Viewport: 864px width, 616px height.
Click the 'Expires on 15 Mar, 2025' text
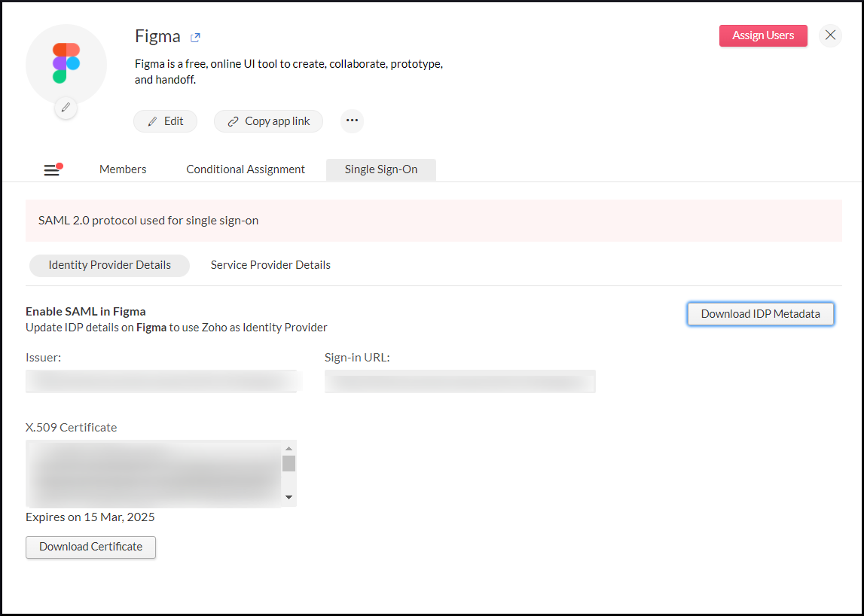coord(90,517)
